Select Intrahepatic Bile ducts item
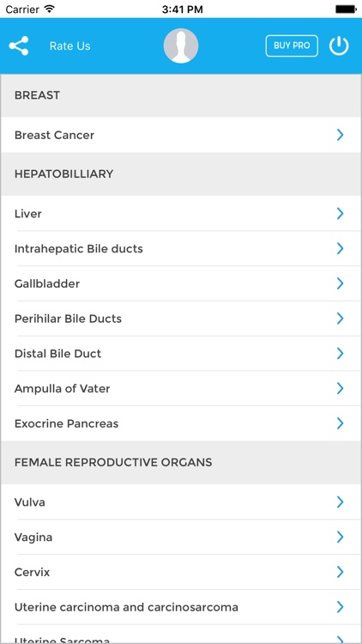Image resolution: width=362 pixels, height=644 pixels. click(x=181, y=248)
